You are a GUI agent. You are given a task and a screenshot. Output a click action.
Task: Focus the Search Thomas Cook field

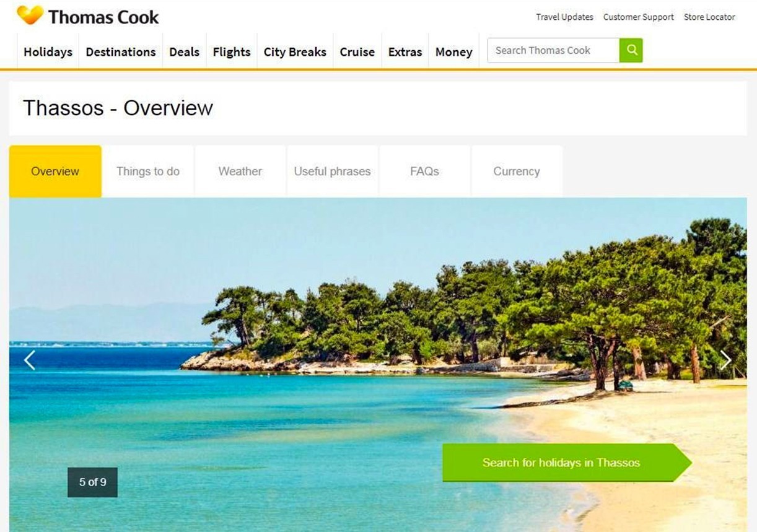(553, 50)
